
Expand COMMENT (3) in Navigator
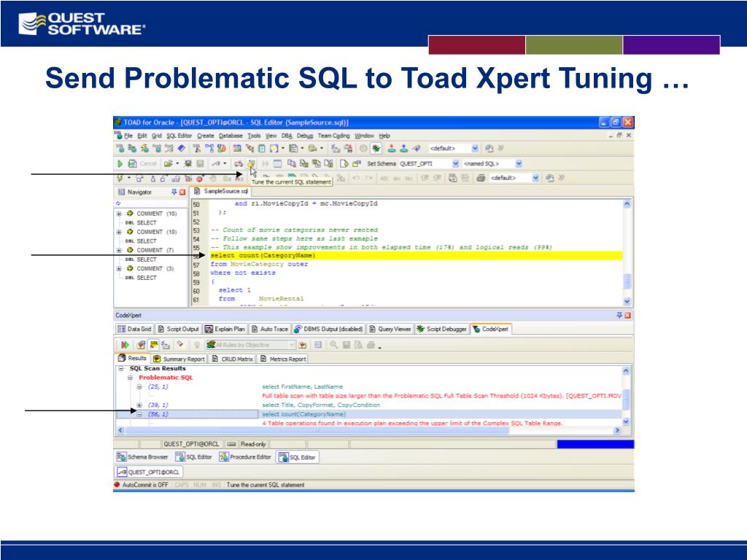pos(119,268)
